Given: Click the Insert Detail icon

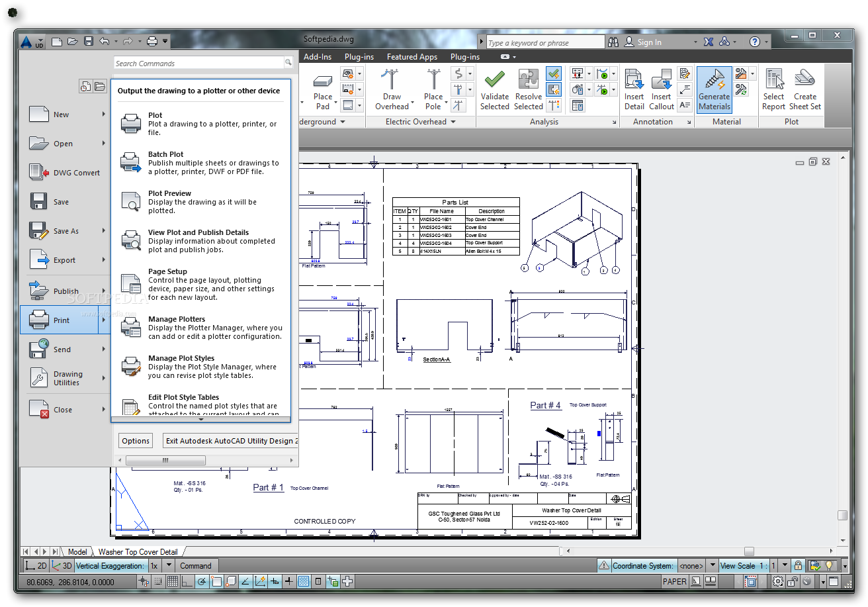Looking at the screenshot, I should pos(634,80).
